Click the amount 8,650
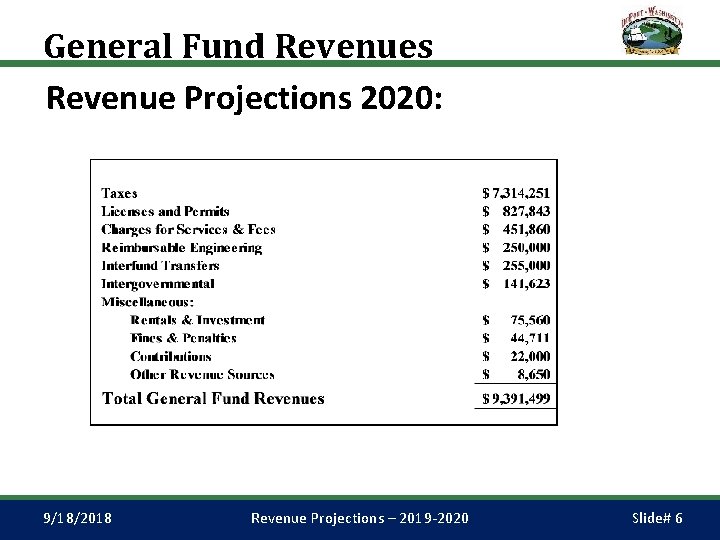720x540 pixels. [534, 374]
